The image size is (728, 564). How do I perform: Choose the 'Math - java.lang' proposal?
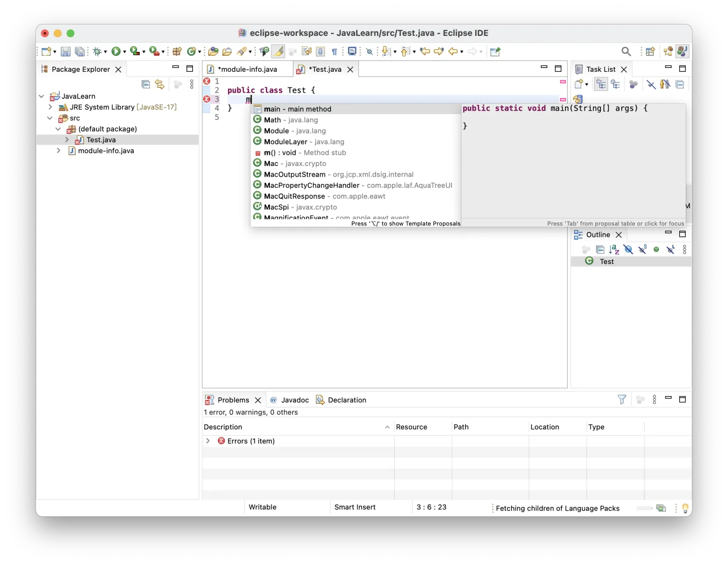[x=291, y=120]
